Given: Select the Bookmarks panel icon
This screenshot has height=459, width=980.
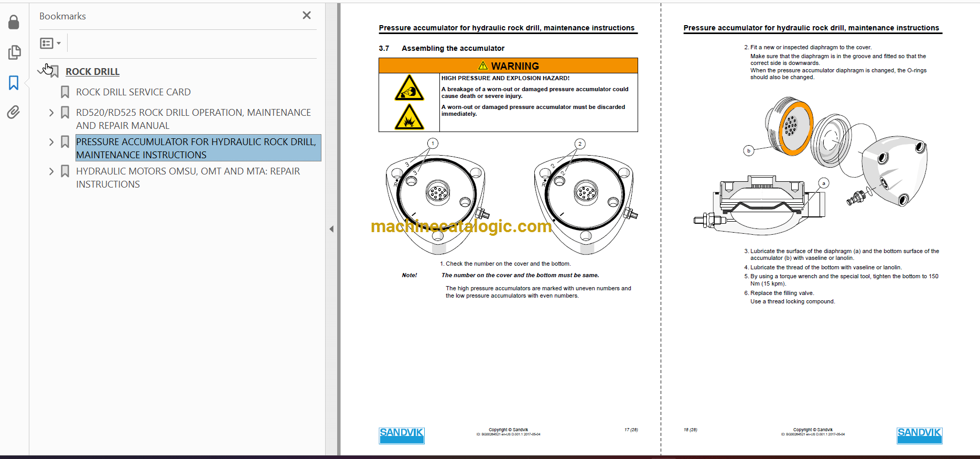Looking at the screenshot, I should 14,82.
